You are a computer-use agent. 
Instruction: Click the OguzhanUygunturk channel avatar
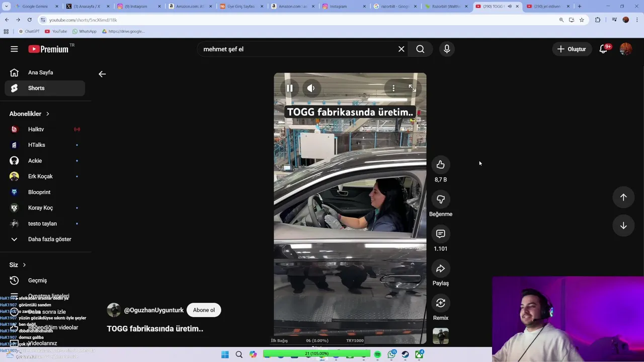[114, 310]
